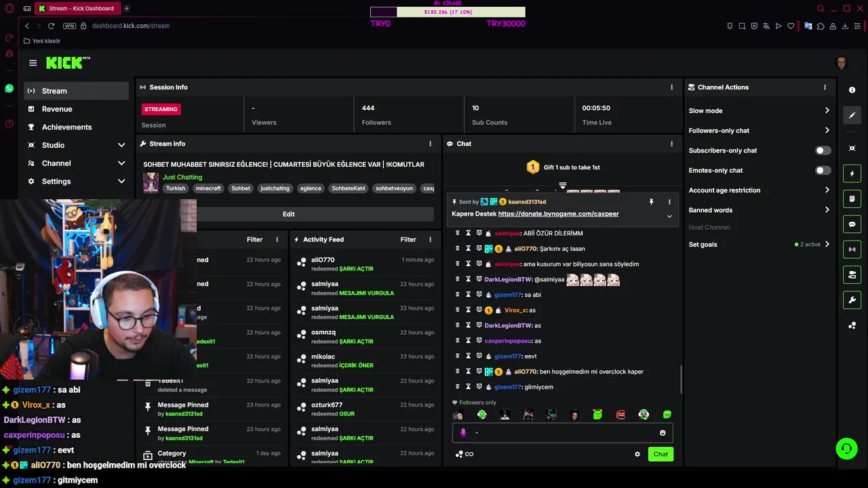The height and width of the screenshot is (488, 868).
Task: Click the Turkish stream tag
Action: [176, 188]
